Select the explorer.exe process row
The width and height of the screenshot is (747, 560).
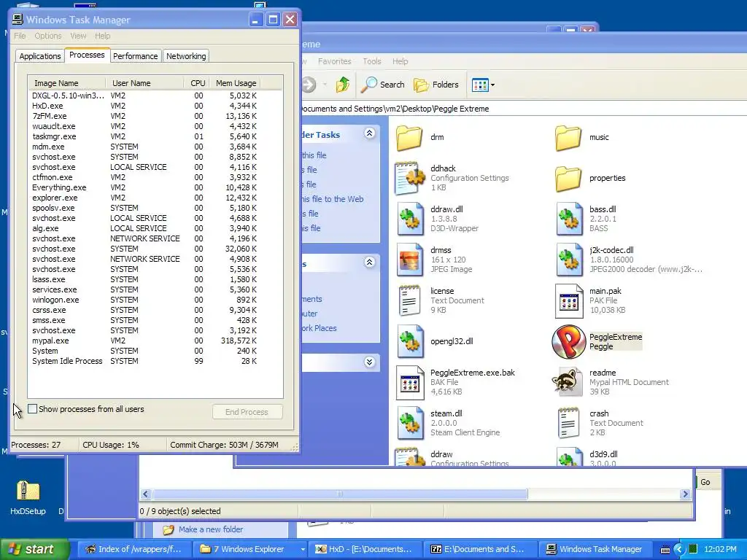(144, 198)
